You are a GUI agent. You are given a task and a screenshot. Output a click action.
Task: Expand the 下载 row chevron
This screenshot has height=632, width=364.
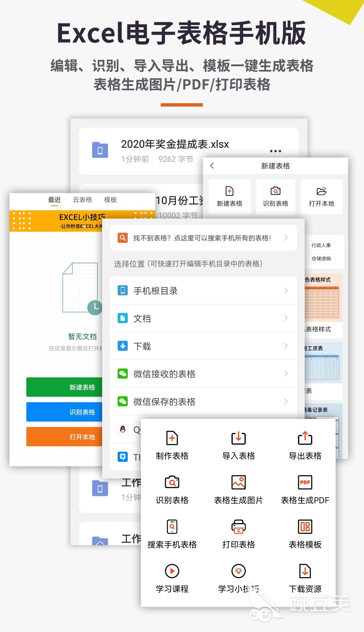286,346
